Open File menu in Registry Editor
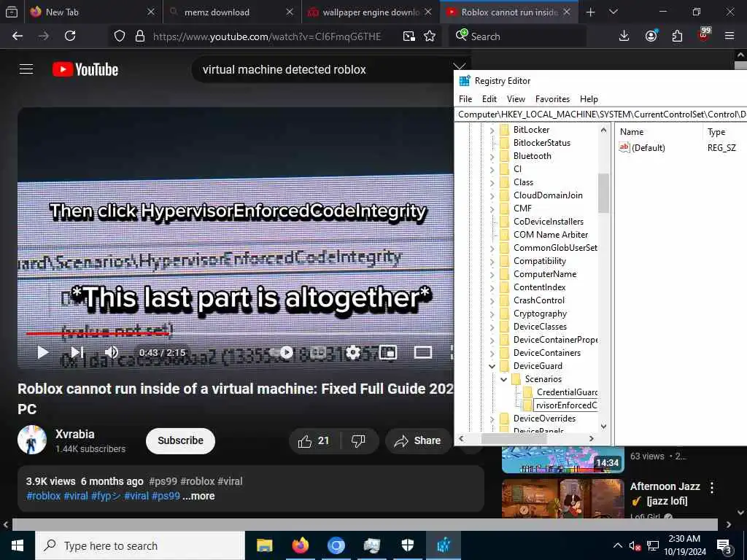Image resolution: width=747 pixels, height=560 pixels. pos(465,99)
